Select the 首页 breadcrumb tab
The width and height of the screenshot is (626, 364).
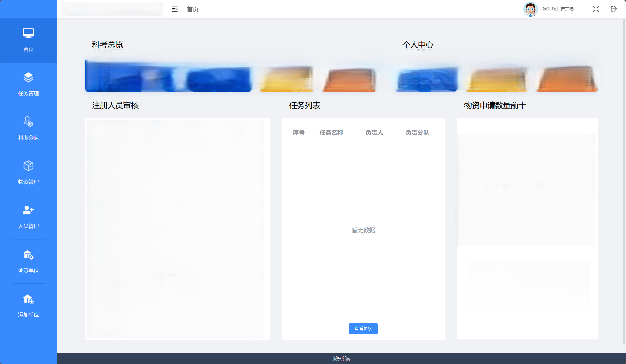(x=193, y=9)
